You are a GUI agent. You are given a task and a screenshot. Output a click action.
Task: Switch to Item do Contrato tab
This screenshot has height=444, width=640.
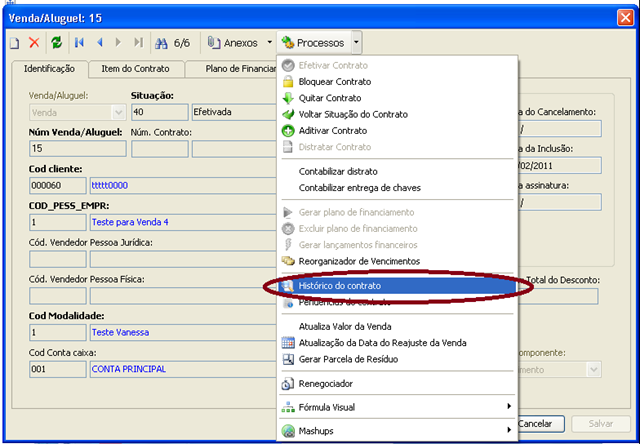tap(136, 69)
